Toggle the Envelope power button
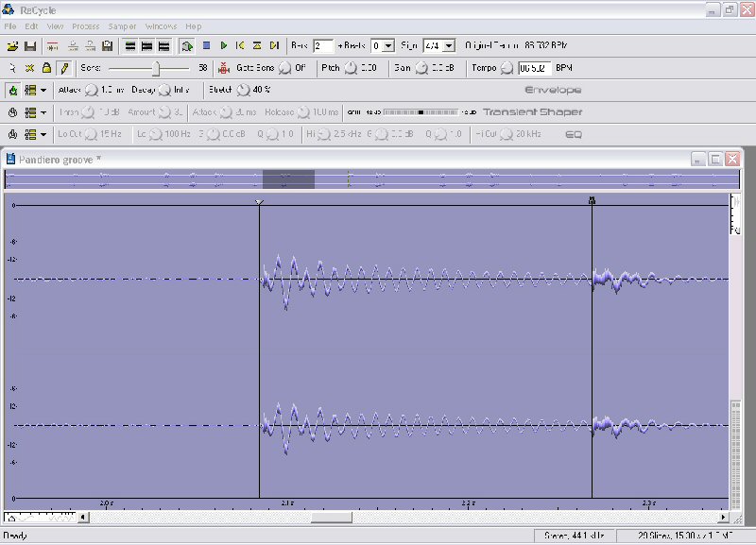 (13, 91)
